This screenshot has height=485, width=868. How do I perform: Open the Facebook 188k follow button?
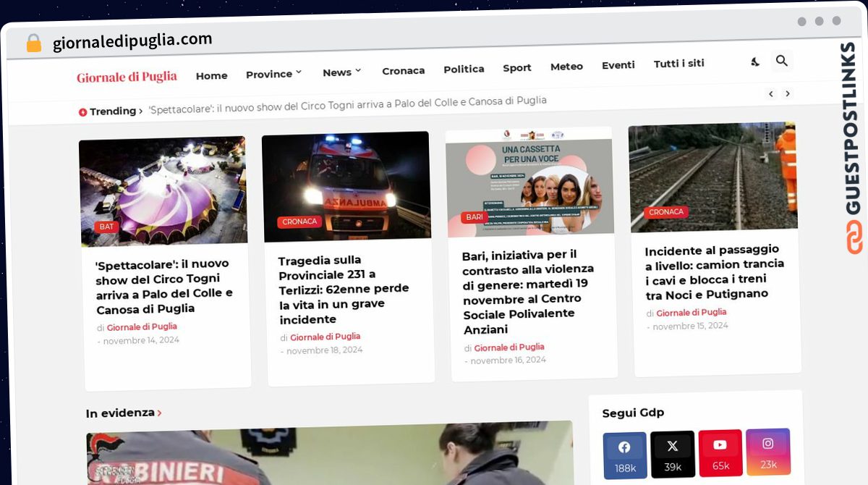(624, 456)
